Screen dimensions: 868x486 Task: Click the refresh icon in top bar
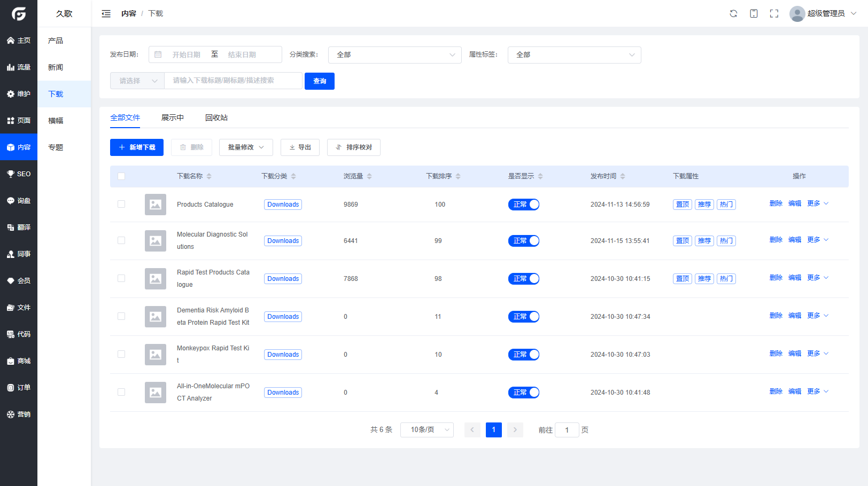[733, 14]
